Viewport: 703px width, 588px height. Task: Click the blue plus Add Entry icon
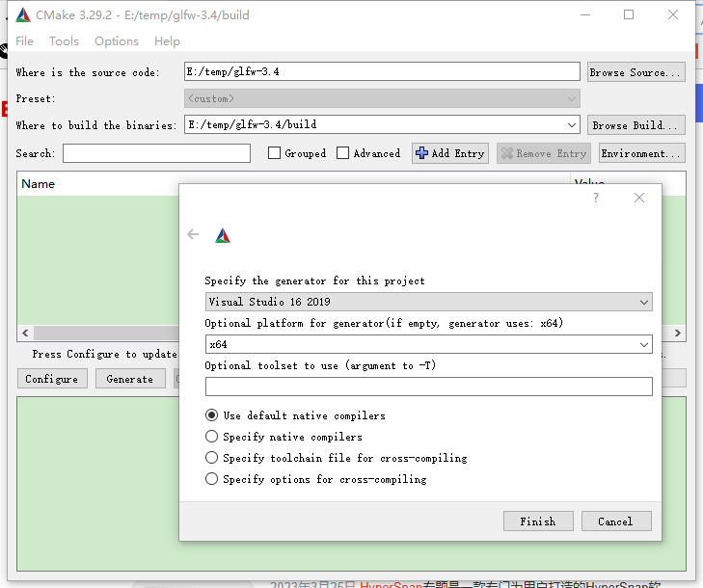click(421, 153)
